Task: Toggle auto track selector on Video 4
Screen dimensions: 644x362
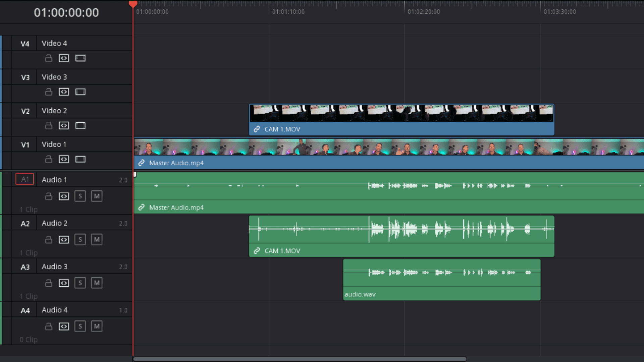Action: pyautogui.click(x=64, y=58)
